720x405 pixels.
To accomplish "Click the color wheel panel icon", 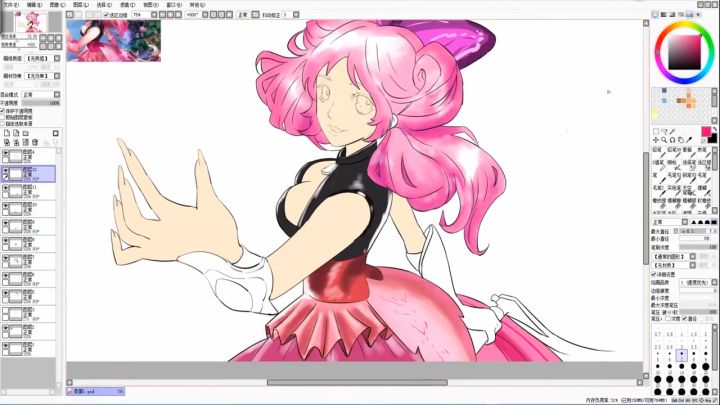I will (655, 15).
